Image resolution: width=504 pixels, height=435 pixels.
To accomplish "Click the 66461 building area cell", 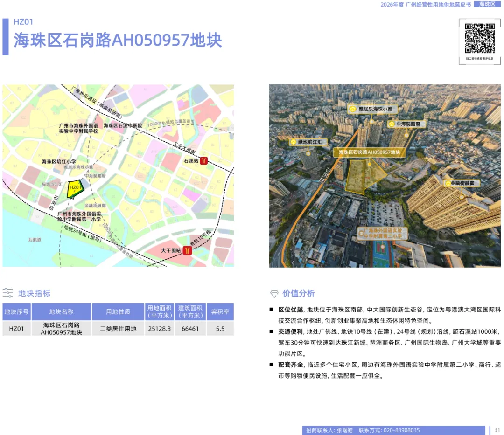I will click(x=190, y=329).
